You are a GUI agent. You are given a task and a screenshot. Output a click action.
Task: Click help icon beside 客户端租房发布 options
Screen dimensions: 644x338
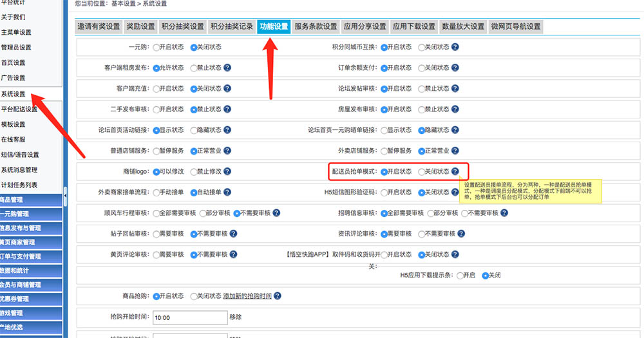(x=227, y=68)
